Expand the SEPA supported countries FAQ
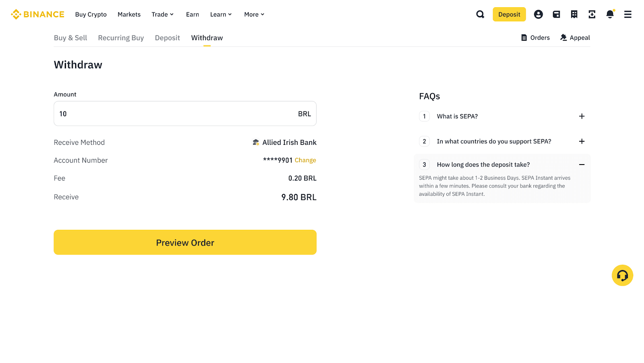644x363 pixels. pyautogui.click(x=582, y=141)
